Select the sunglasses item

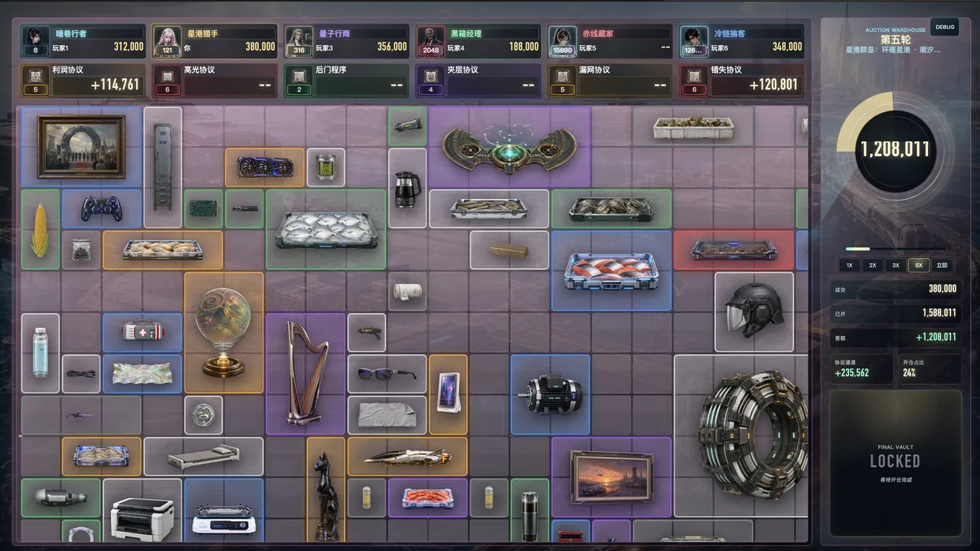point(387,374)
